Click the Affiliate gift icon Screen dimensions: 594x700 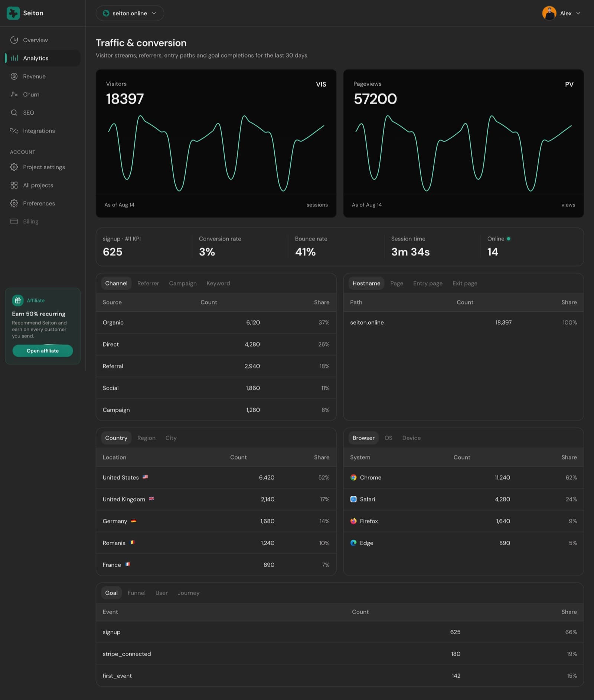[17, 301]
